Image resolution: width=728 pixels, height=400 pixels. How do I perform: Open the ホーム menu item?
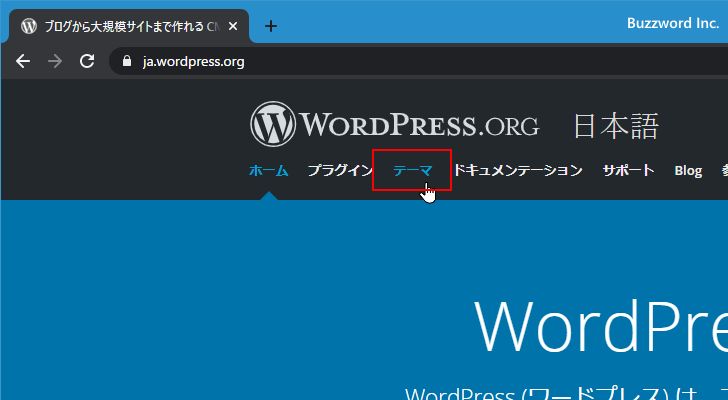269,170
